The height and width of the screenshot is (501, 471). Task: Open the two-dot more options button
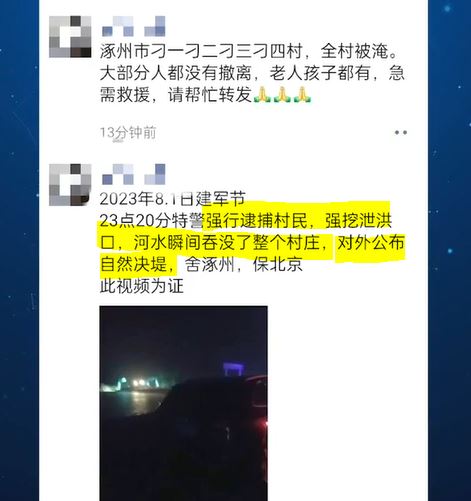(401, 132)
